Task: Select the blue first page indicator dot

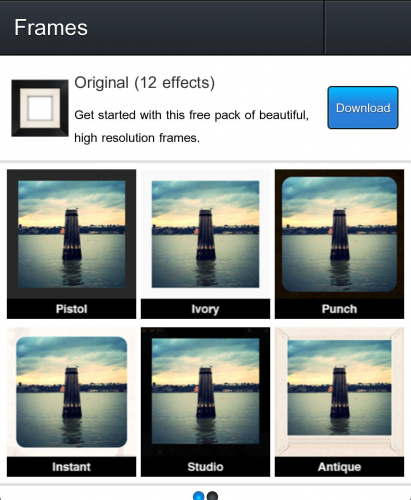Action: [x=199, y=496]
